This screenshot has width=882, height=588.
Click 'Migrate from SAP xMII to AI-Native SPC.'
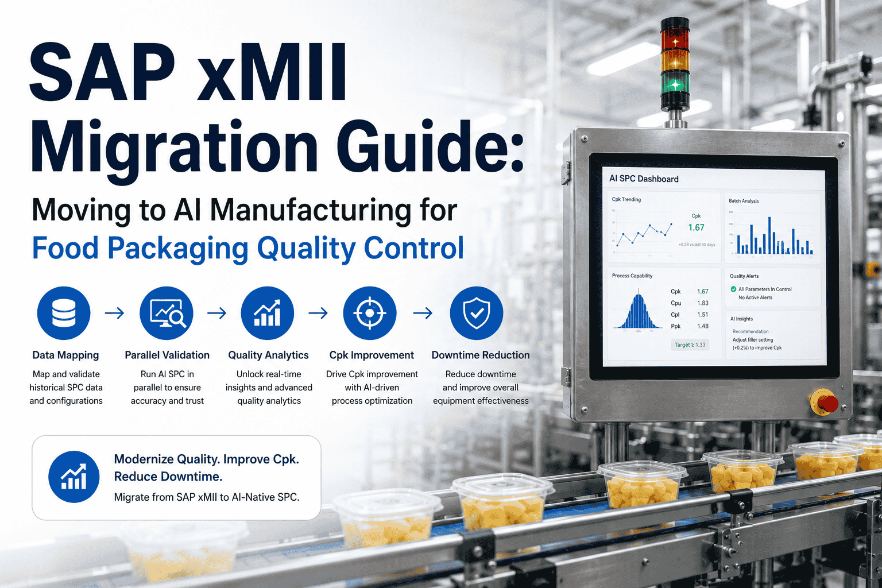point(207,497)
